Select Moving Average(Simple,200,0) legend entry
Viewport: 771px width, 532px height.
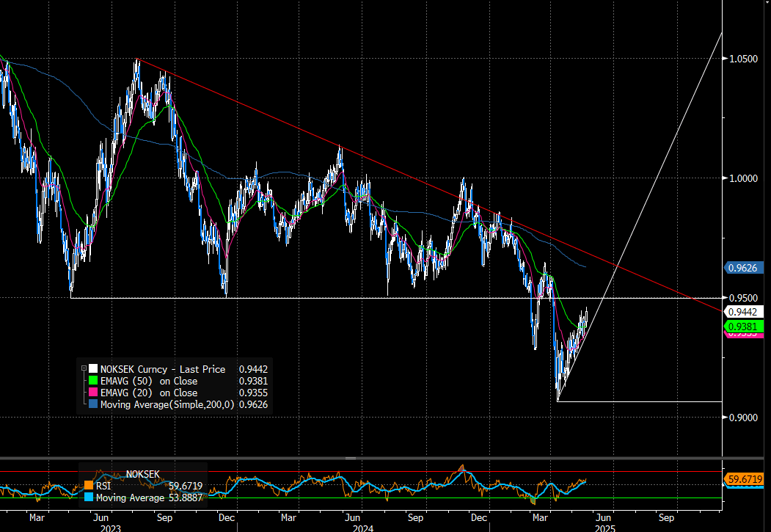(x=167, y=404)
